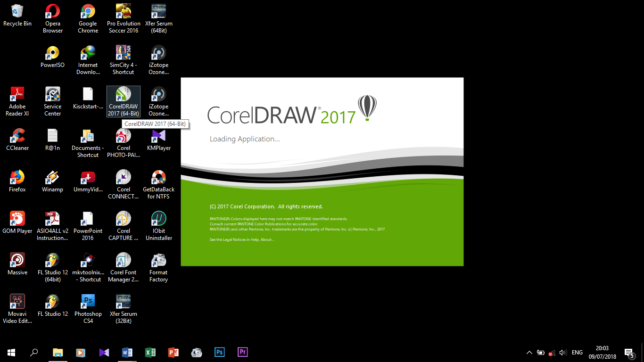The width and height of the screenshot is (644, 362).
Task: Open the network status tray icon
Action: 552,353
